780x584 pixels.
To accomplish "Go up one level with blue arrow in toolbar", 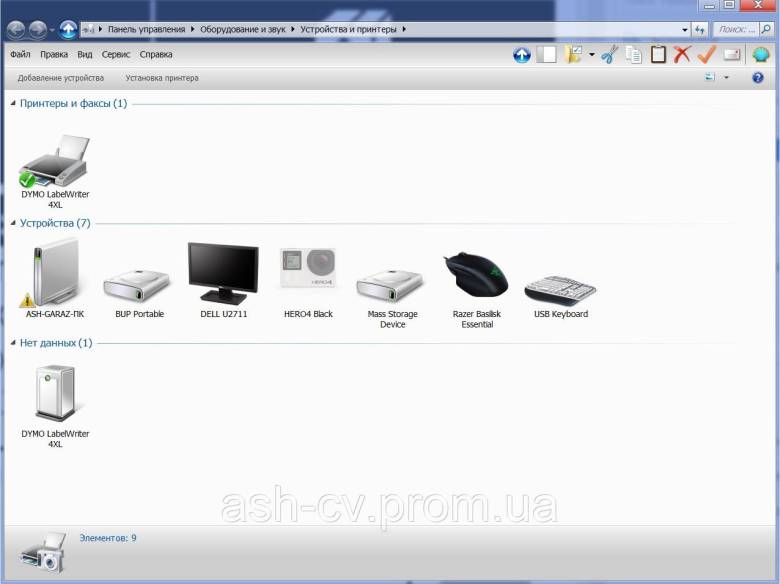I will pos(521,55).
